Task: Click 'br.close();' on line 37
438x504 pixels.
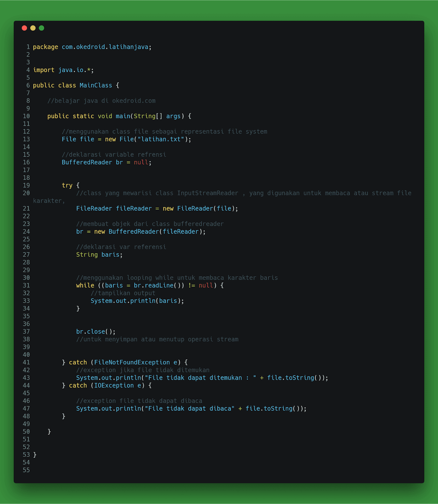Action: coord(96,332)
